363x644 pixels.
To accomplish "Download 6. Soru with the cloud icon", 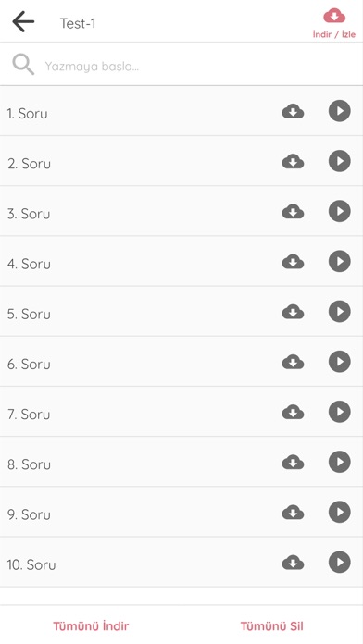I will click(x=293, y=362).
